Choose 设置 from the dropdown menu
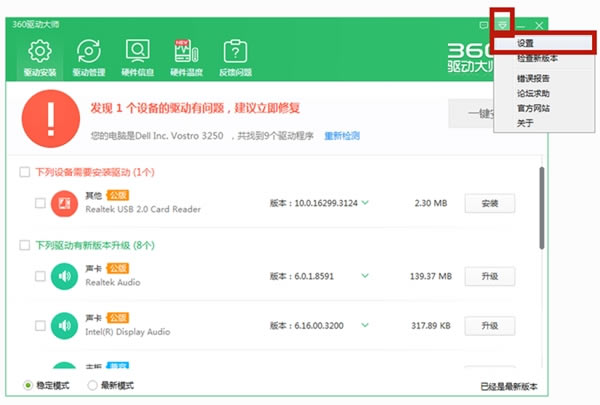Image resolution: width=600 pixels, height=405 pixels. click(544, 43)
